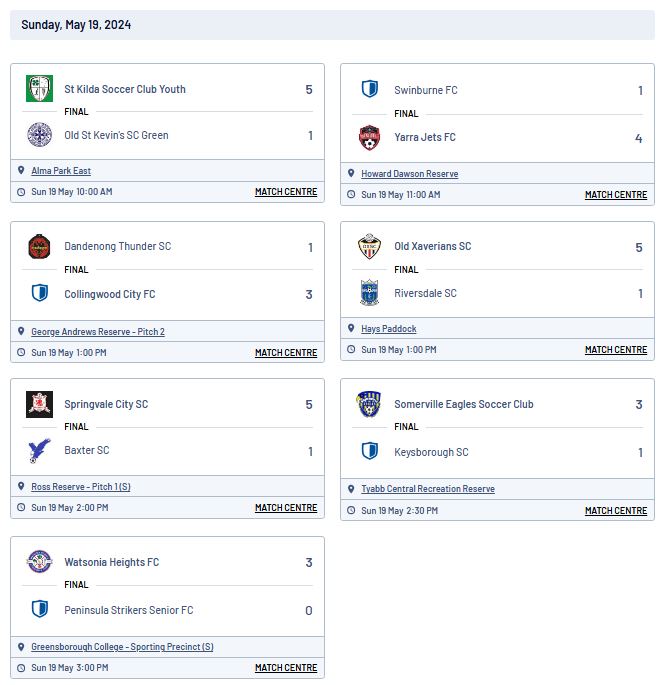Click the Dandenong Thunder SC logo
The height and width of the screenshot is (685, 664).
point(39,246)
